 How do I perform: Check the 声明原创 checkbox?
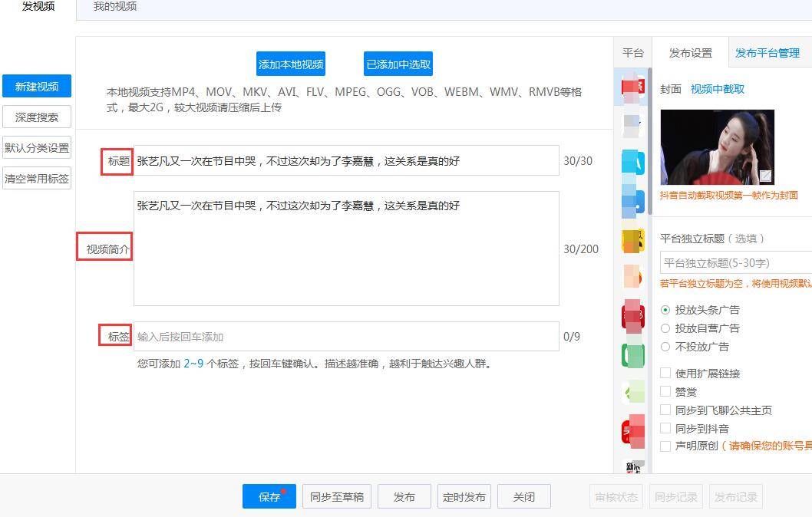point(665,446)
